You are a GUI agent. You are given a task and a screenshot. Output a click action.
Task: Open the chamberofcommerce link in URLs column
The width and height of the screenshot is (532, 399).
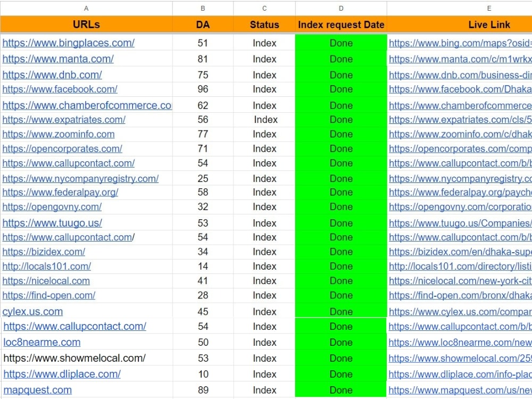[87, 105]
